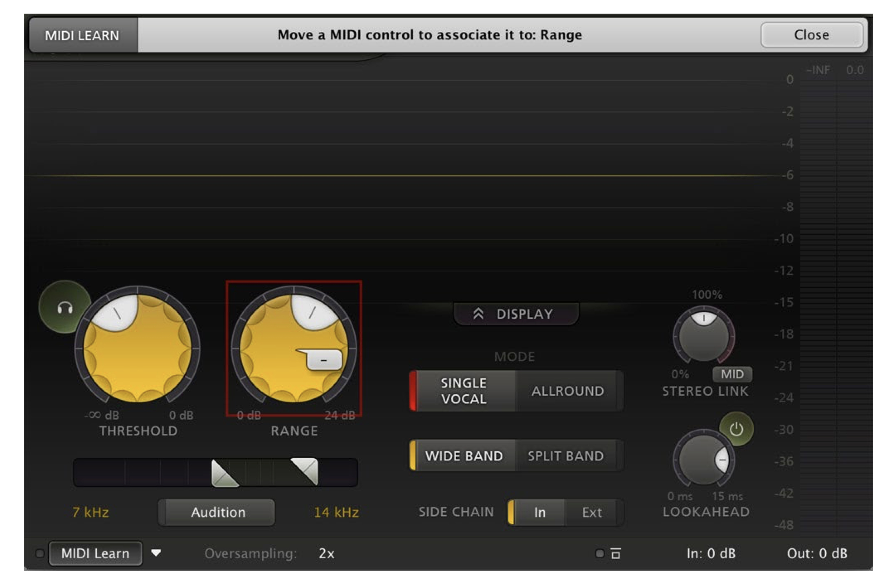Click the headphones listen icon near Threshold
The width and height of the screenshot is (895, 588).
click(x=65, y=308)
